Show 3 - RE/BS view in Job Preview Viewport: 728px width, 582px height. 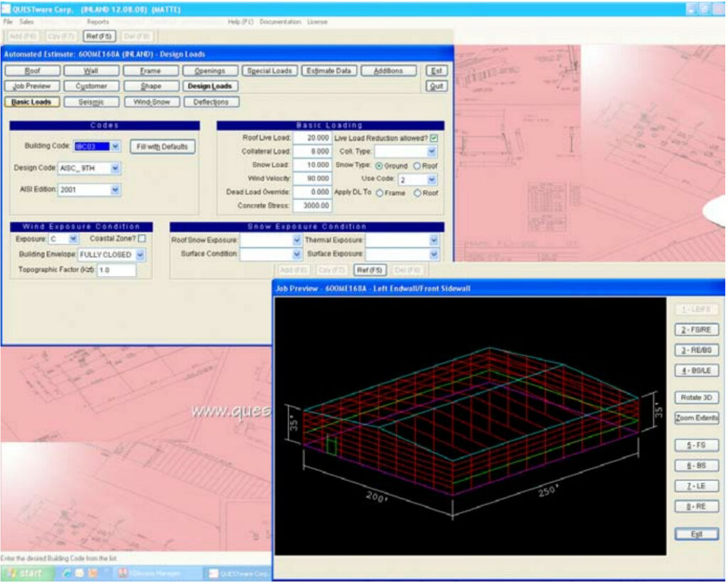(697, 350)
